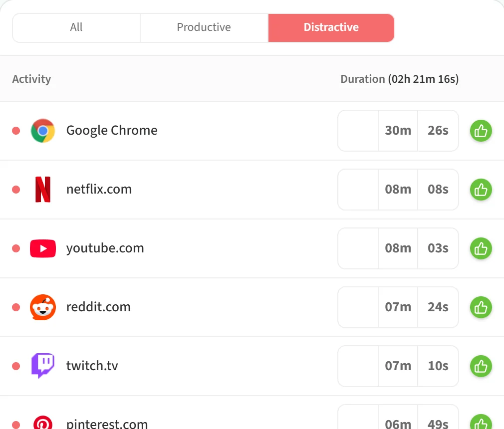Click the 24s value for reddit.com
The image size is (504, 429).
tap(438, 307)
